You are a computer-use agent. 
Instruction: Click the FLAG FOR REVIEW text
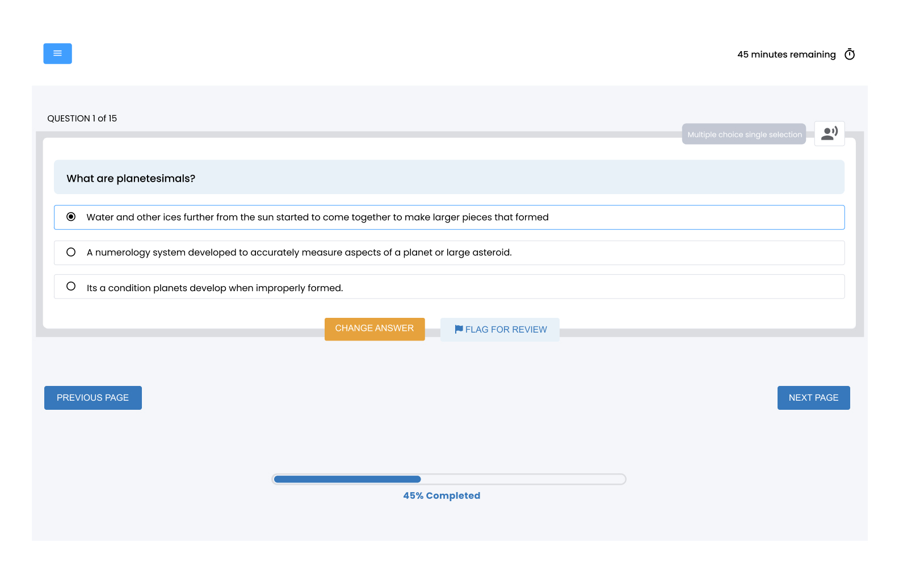click(x=506, y=330)
